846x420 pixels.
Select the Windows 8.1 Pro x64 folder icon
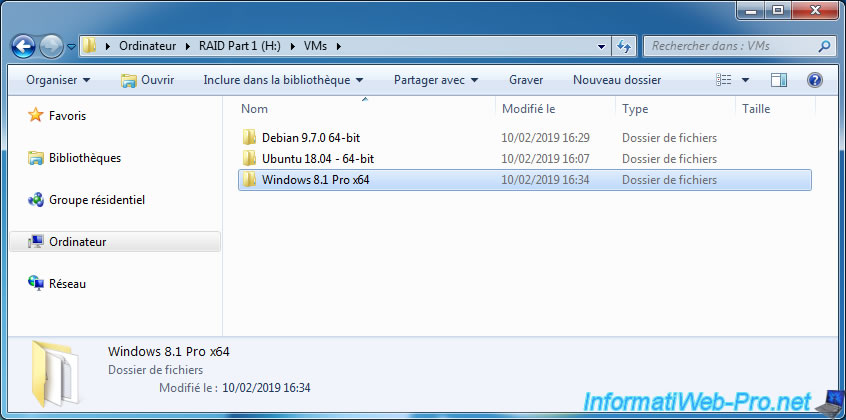coord(249,180)
